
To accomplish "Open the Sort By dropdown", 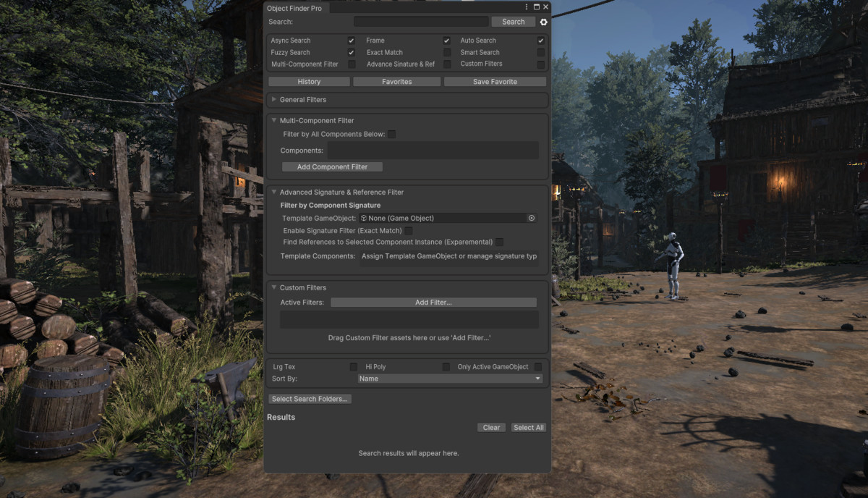I will click(450, 378).
